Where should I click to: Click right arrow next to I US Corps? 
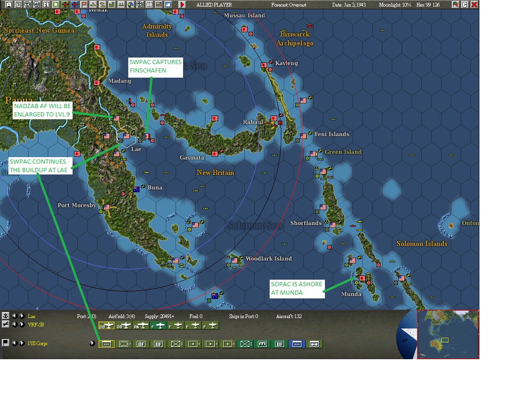(x=22, y=343)
